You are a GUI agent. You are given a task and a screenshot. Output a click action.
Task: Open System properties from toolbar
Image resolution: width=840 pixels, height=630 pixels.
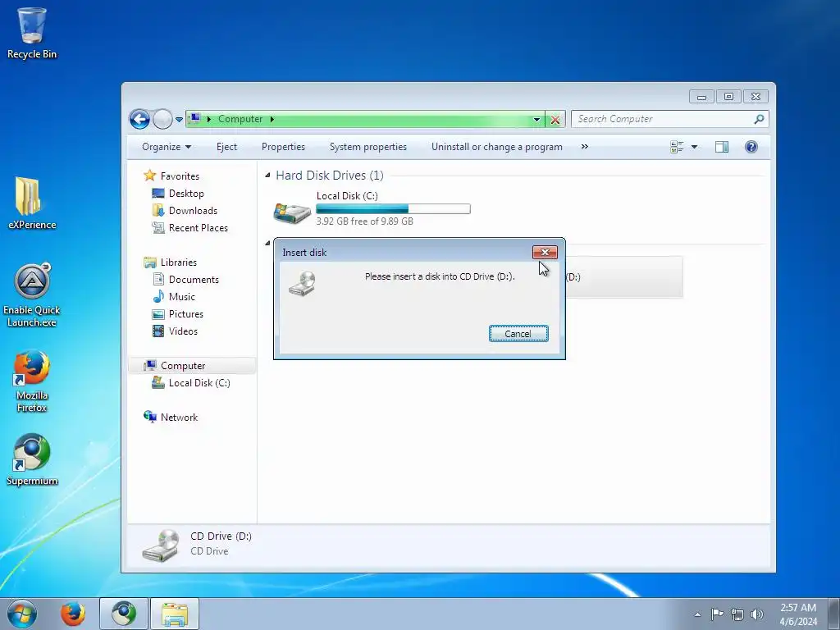[x=368, y=147]
